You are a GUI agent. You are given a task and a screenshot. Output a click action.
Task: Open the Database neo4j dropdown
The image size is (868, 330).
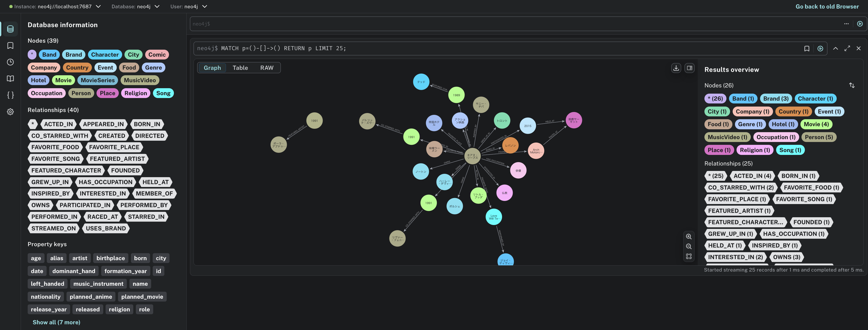pyautogui.click(x=157, y=6)
